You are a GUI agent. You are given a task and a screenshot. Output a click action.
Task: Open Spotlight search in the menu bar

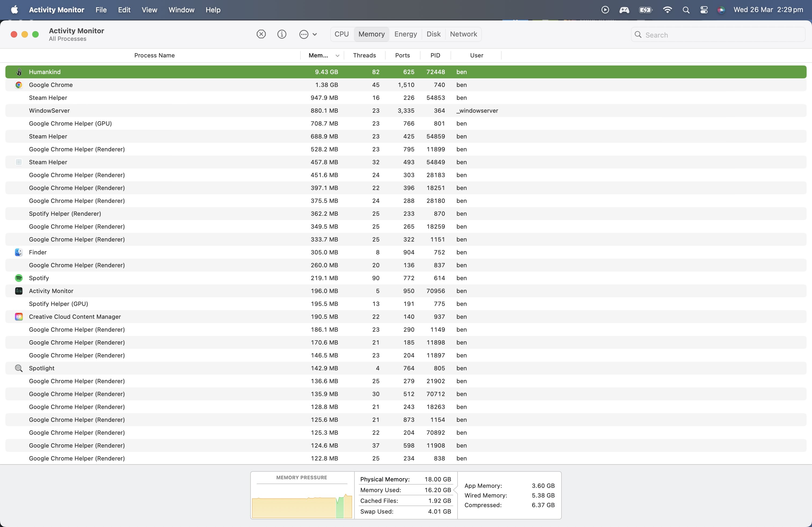686,10
